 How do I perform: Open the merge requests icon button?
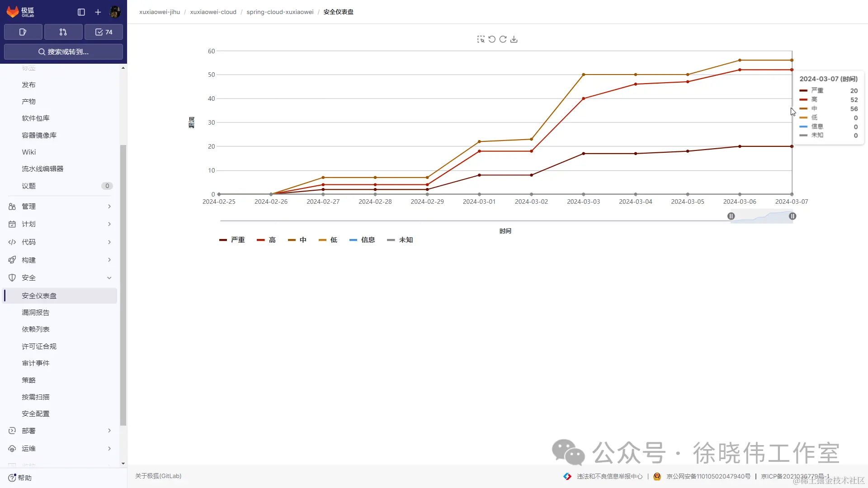tap(63, 32)
